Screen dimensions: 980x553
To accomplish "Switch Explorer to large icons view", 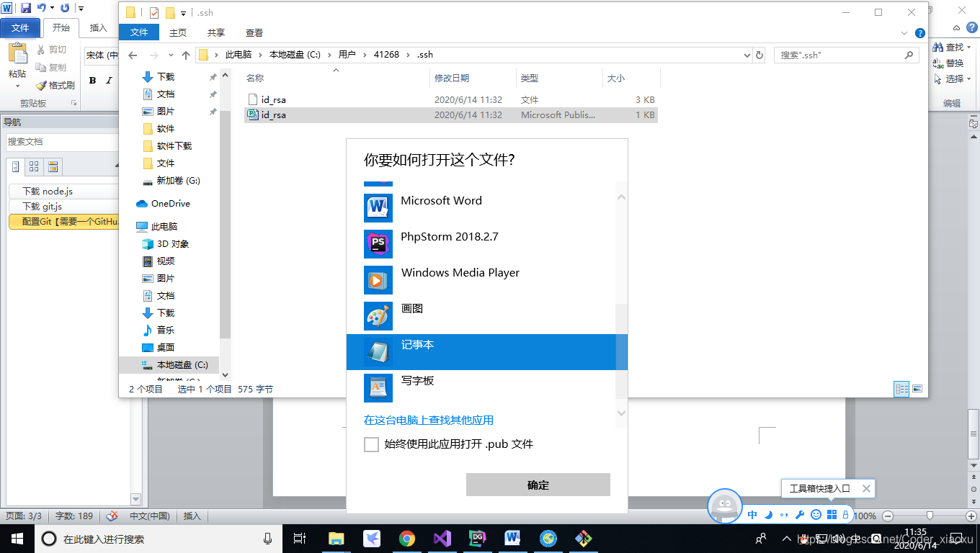I will (917, 389).
